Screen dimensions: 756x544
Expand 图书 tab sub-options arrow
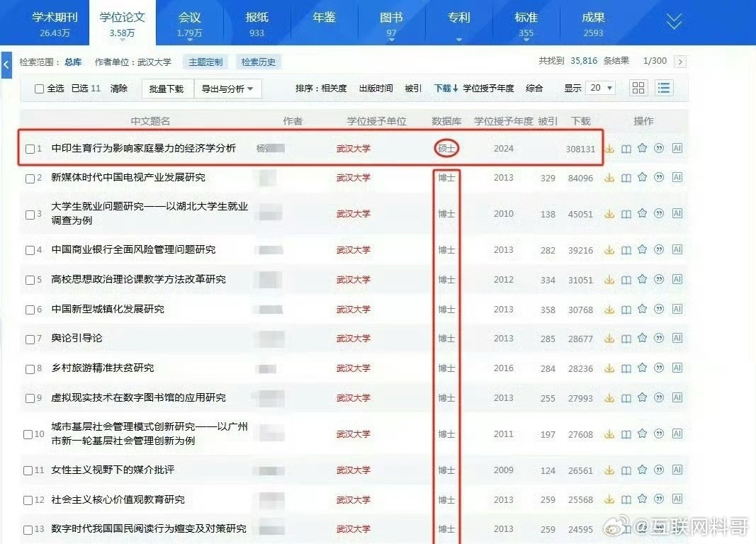(391, 40)
